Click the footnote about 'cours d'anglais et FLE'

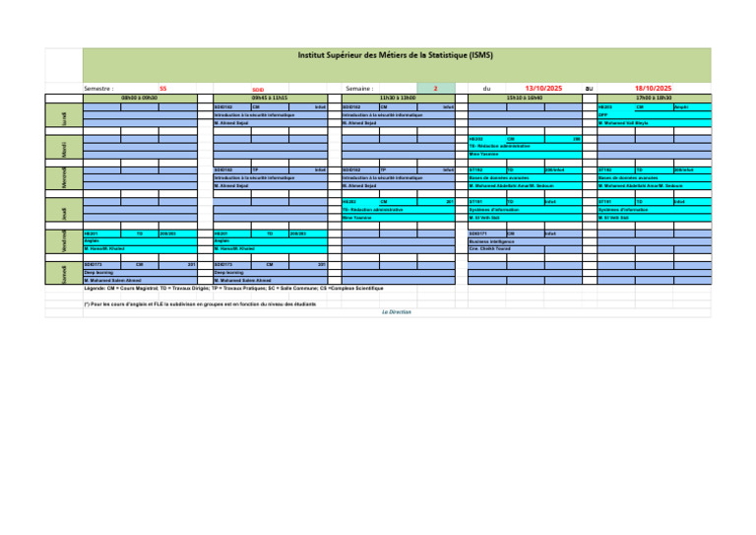(200, 304)
